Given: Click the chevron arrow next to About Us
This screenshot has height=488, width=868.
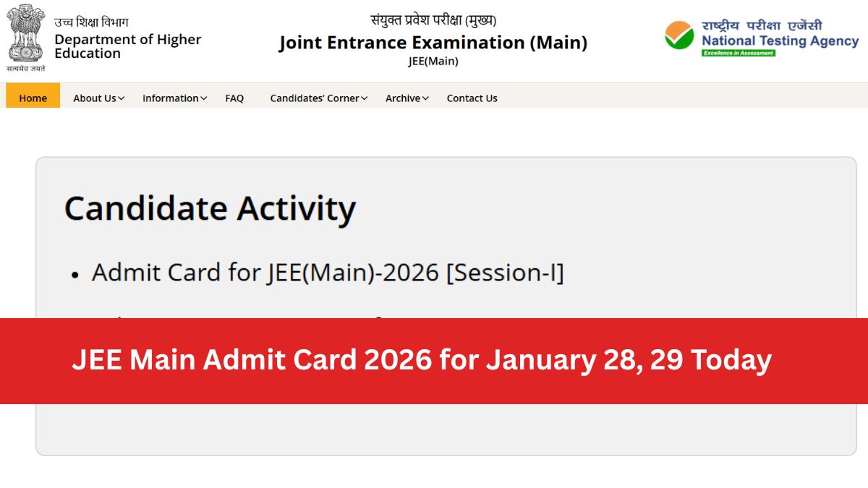Looking at the screenshot, I should (x=122, y=98).
